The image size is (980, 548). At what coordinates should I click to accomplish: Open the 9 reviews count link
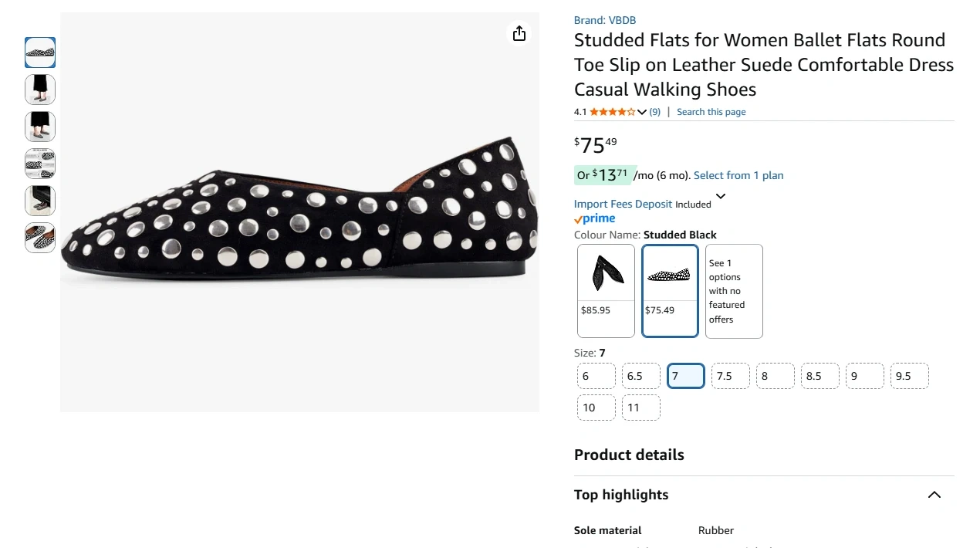click(654, 112)
